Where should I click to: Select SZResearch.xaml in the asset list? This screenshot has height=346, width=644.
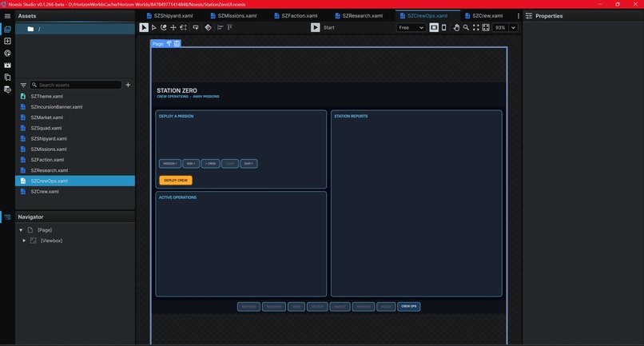[x=75, y=170]
